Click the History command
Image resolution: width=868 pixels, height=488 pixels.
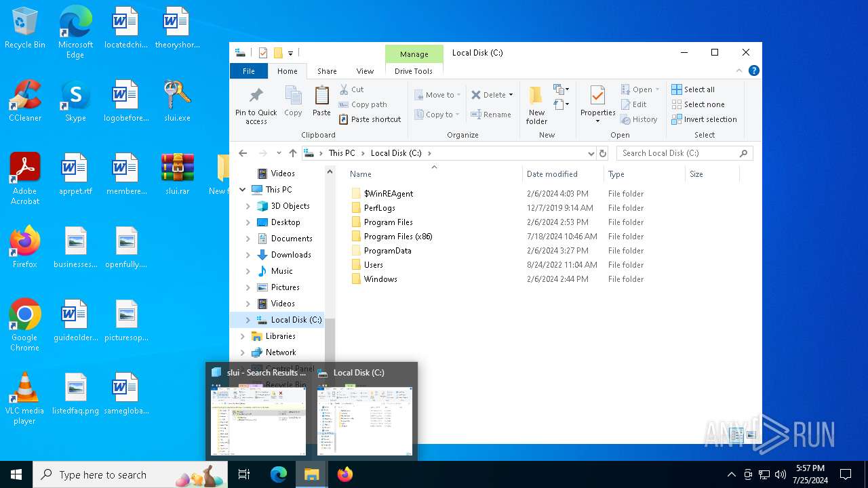point(638,119)
